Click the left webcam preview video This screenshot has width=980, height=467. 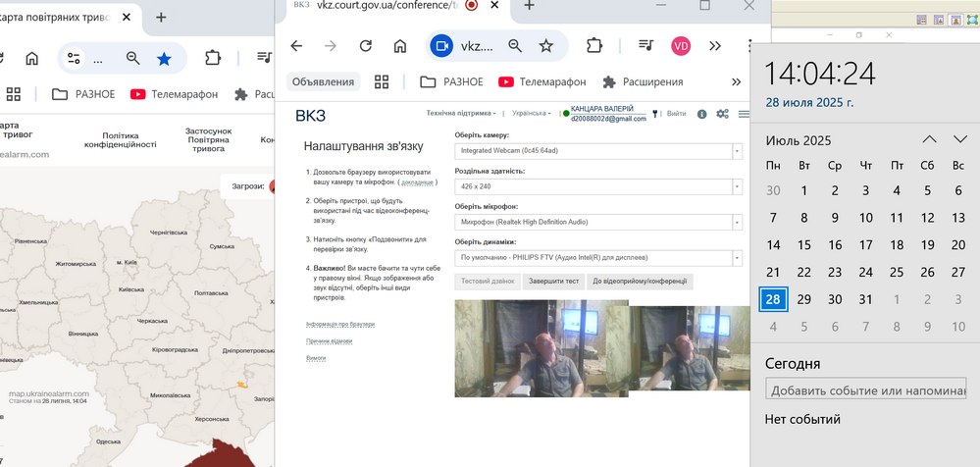542,348
